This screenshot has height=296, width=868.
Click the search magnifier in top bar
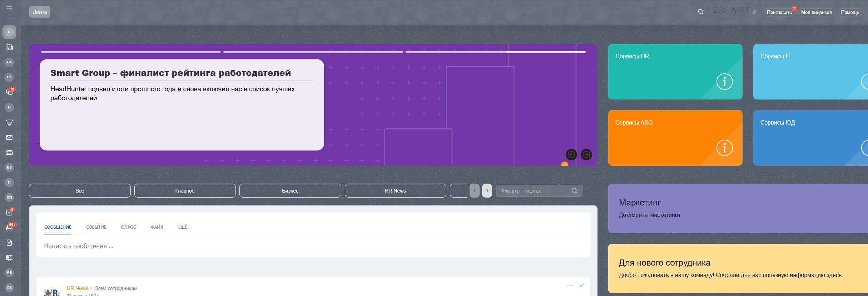701,12
